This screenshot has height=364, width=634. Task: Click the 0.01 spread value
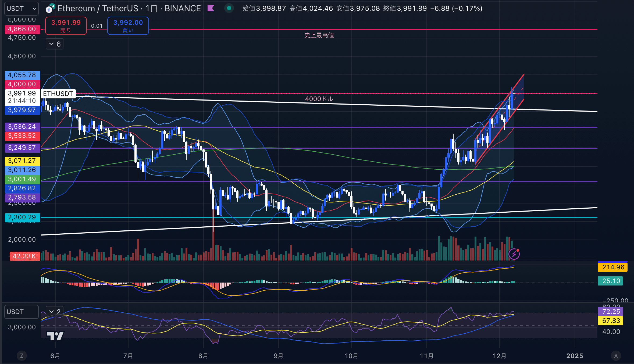pos(97,26)
